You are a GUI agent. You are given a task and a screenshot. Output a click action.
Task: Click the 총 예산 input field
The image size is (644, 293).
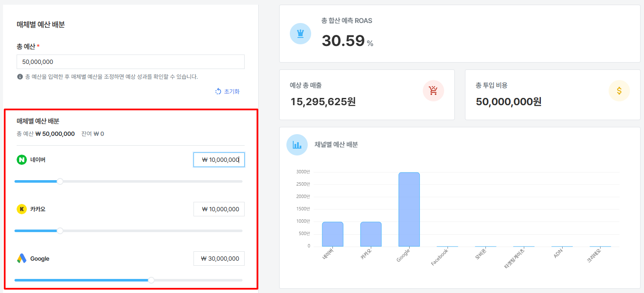(130, 62)
